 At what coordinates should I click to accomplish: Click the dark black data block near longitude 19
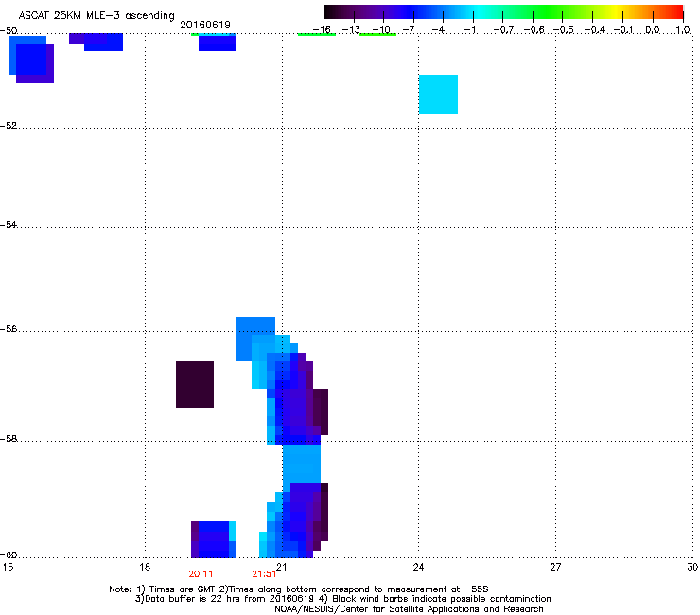tap(195, 384)
